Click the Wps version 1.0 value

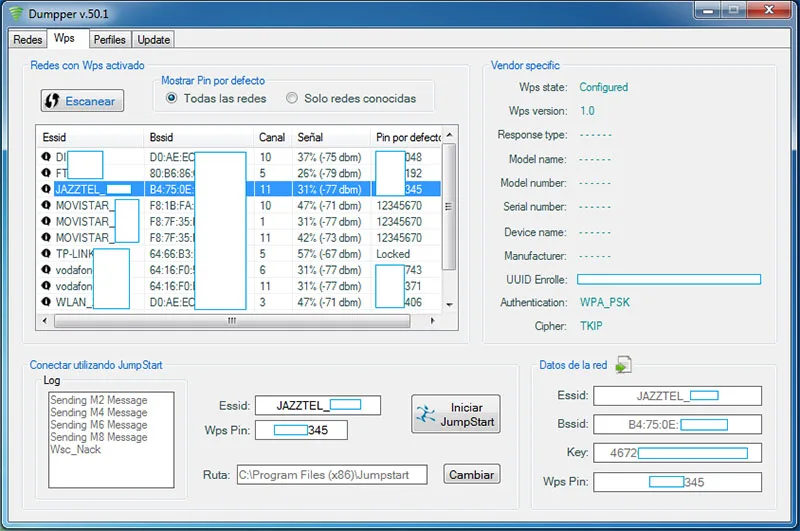point(587,111)
